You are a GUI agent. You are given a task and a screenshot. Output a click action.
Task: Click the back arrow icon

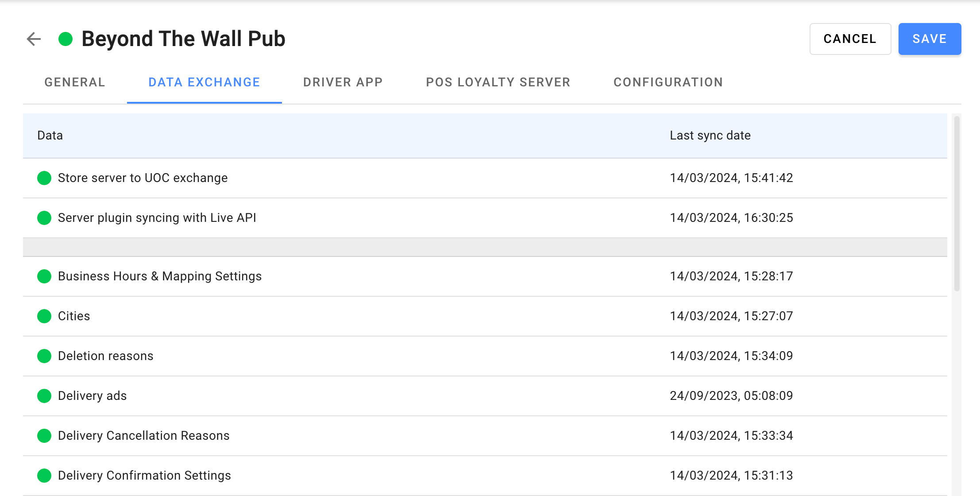34,39
